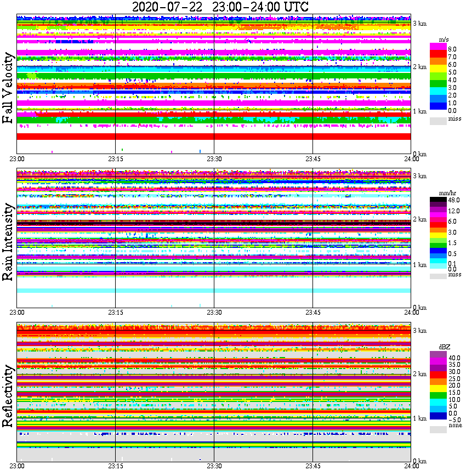Pick the yellow swatch in the m/s legend
Image resolution: width=466 pixels, height=476 pixels.
click(x=438, y=69)
